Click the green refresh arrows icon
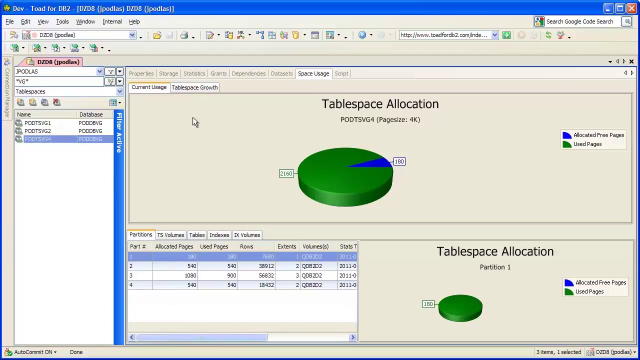 [x=549, y=36]
